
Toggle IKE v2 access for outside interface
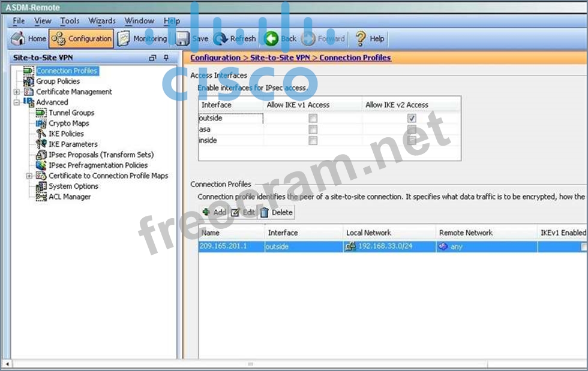click(x=412, y=119)
